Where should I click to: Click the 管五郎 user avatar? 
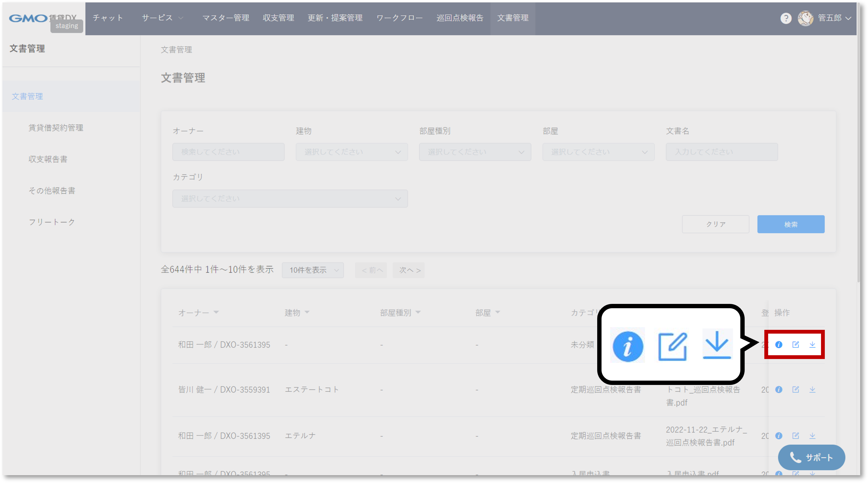click(x=805, y=18)
